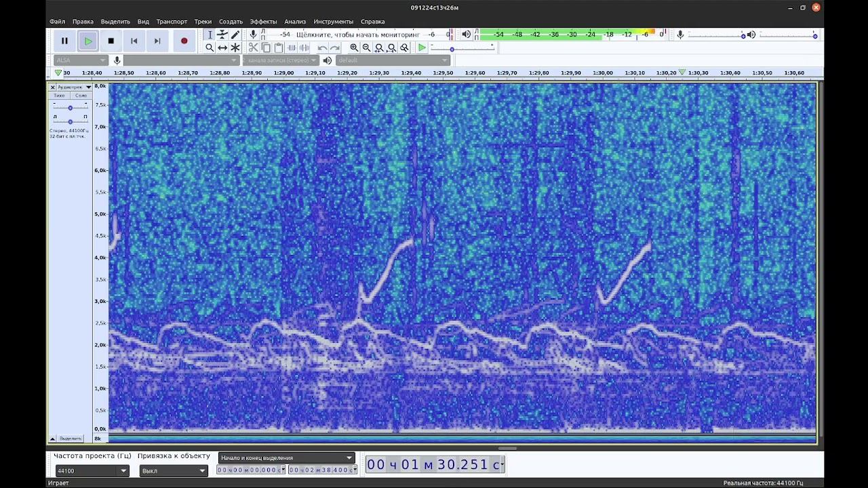The width and height of the screenshot is (868, 488).
Task: Click the green Play button
Action: tap(87, 41)
